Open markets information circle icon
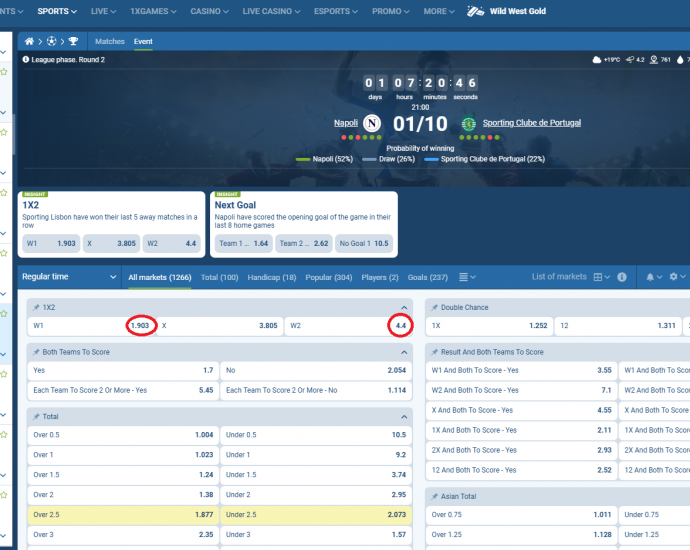This screenshot has height=550, width=690. [621, 277]
